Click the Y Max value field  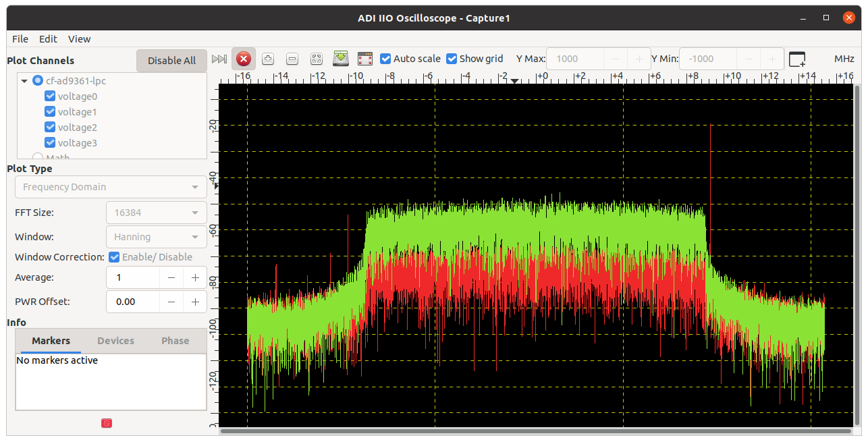(575, 59)
